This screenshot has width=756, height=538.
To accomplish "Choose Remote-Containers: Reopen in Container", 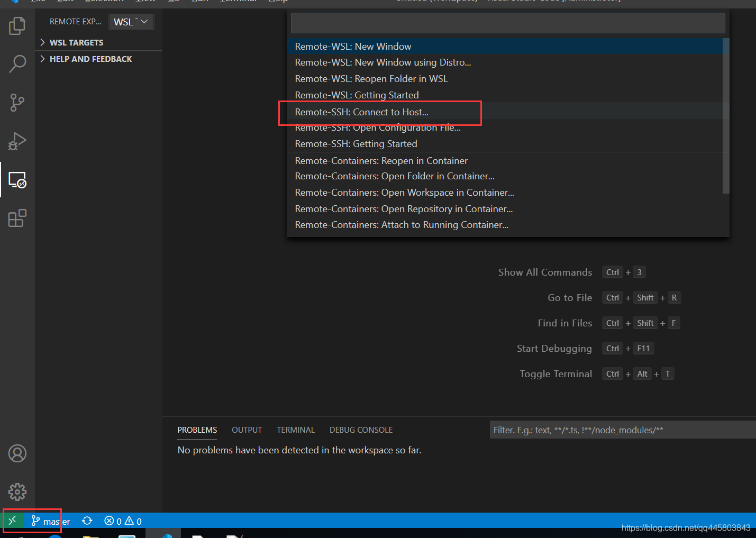I will point(505,161).
